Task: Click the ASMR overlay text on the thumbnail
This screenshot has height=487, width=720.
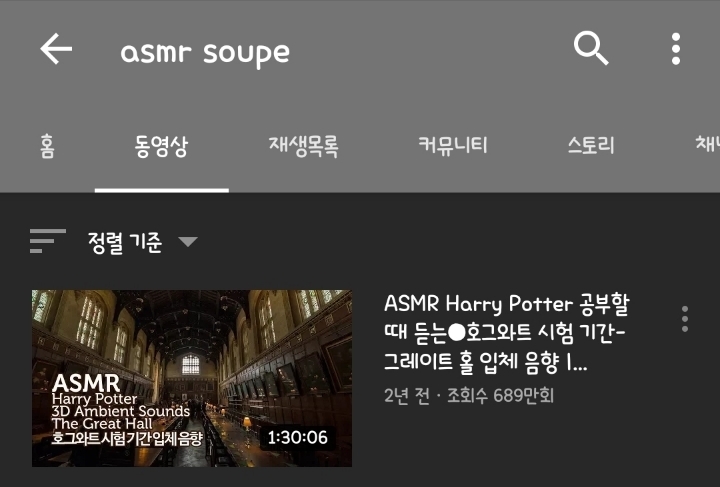Action: [x=86, y=384]
